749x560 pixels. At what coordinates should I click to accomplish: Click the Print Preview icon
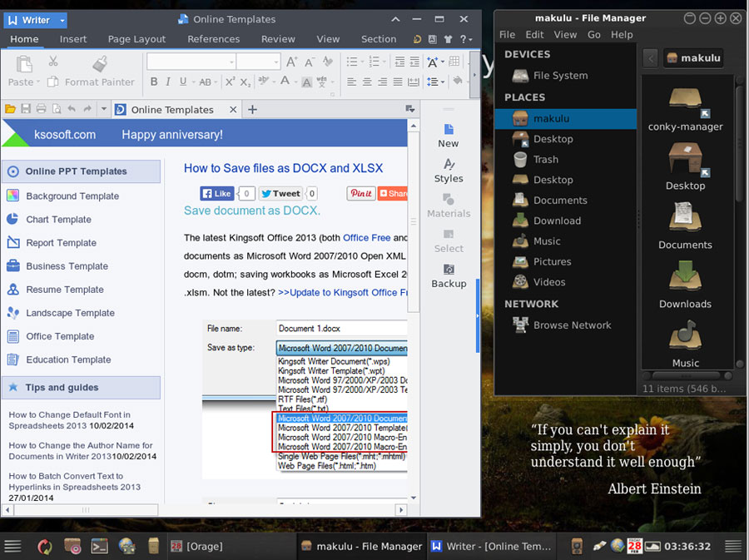click(57, 109)
